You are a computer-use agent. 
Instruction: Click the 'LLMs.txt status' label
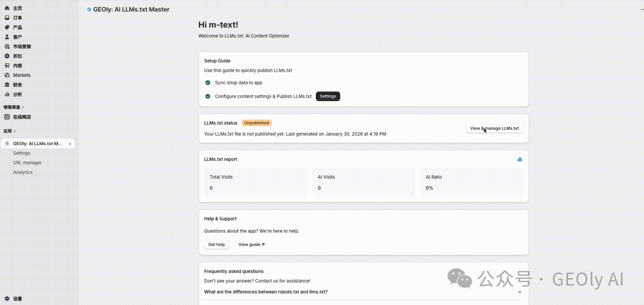pyautogui.click(x=221, y=123)
